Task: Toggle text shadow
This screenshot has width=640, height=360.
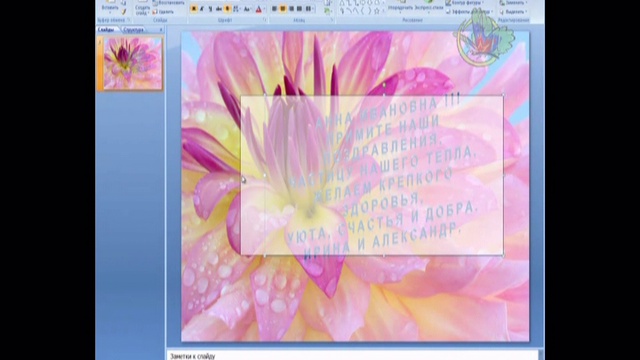Action: pos(227,9)
